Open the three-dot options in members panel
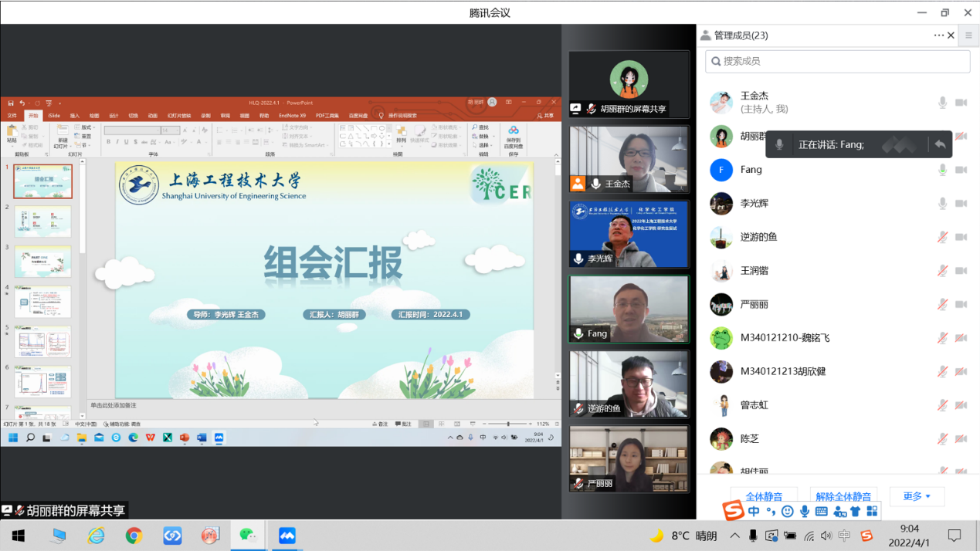The height and width of the screenshot is (551, 980). [938, 35]
